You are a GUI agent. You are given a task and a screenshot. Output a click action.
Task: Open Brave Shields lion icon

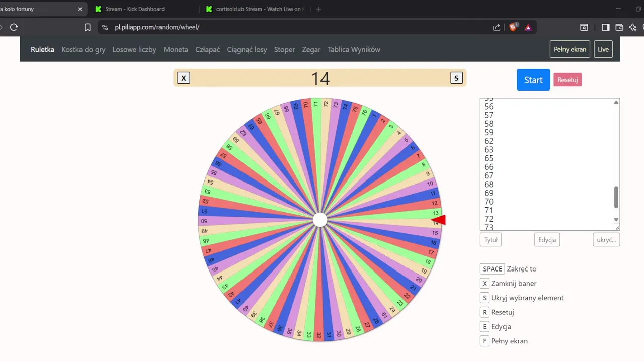pyautogui.click(x=513, y=27)
